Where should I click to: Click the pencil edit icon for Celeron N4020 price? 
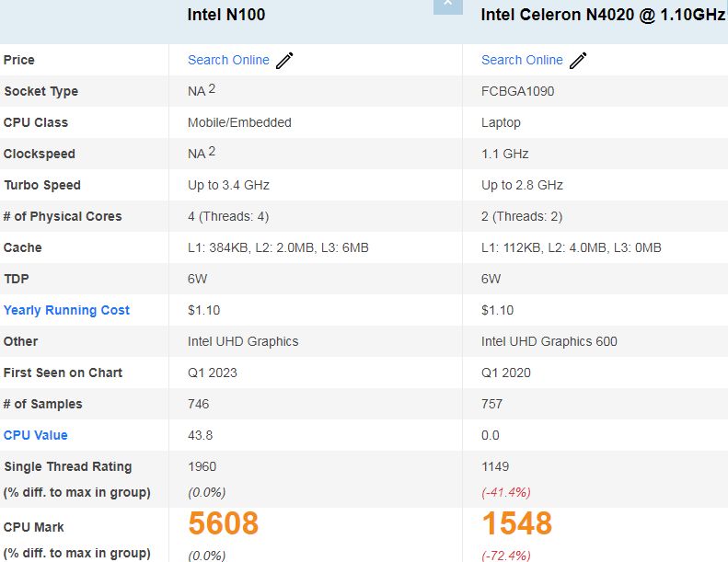(x=578, y=61)
